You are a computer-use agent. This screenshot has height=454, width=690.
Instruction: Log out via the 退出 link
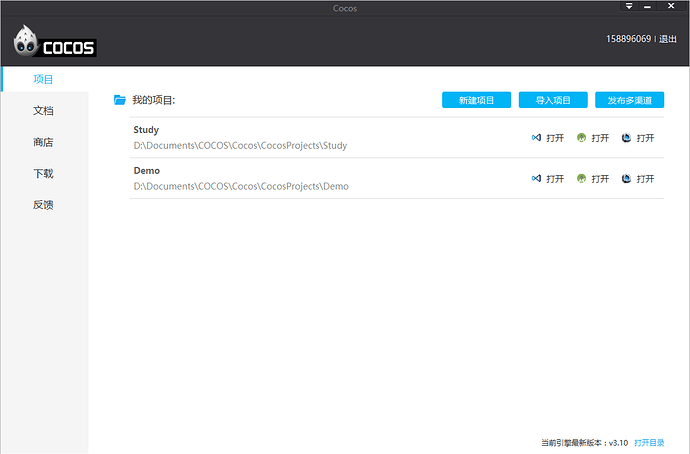668,39
